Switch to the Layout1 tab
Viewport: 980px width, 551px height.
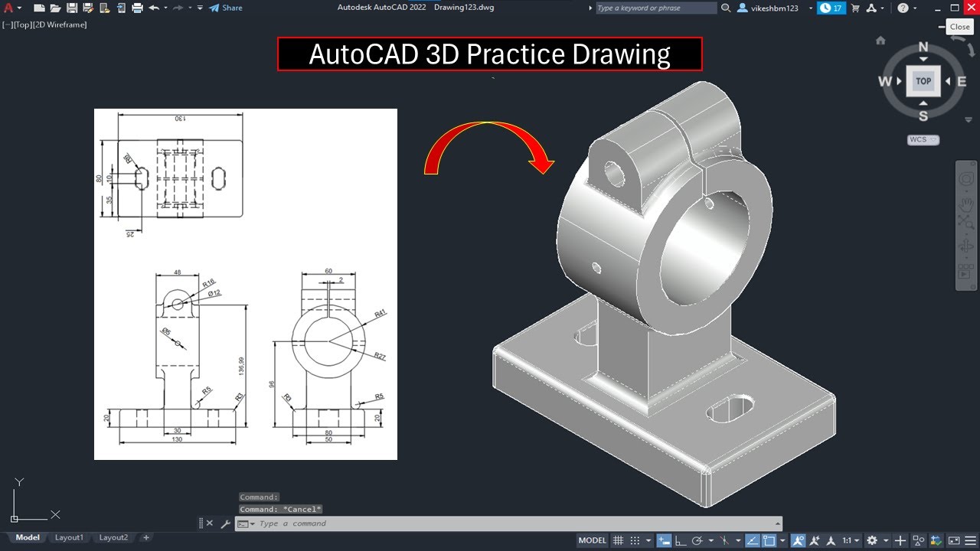tap(69, 537)
